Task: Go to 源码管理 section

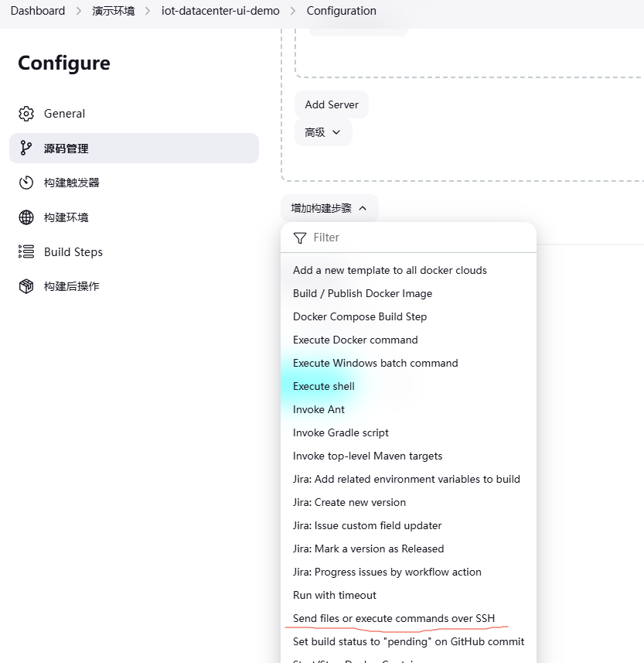Action: (x=134, y=148)
